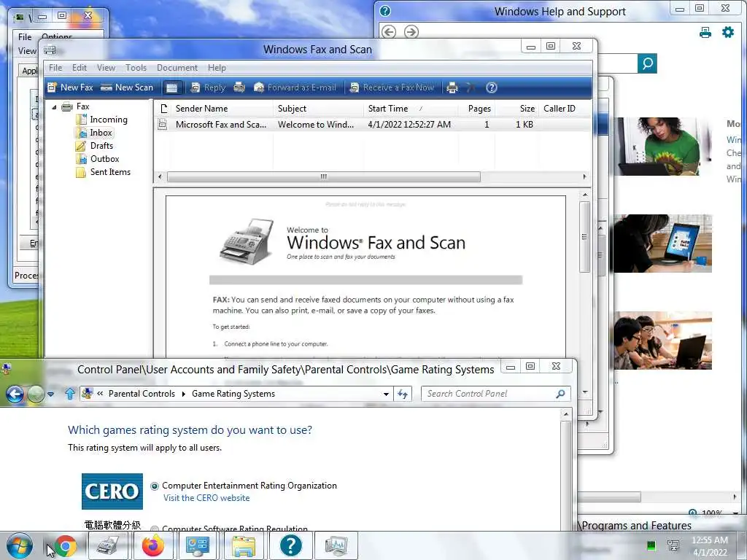Open the address bar history dropdown
Viewport: 747px width, 560px height.
[386, 394]
